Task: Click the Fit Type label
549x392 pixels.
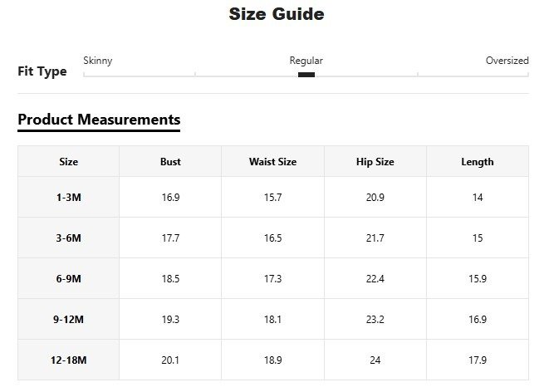Action: [42, 71]
